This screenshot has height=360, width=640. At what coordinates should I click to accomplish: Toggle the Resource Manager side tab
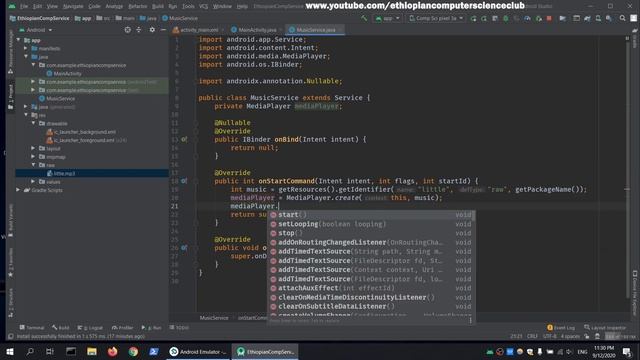click(x=11, y=52)
